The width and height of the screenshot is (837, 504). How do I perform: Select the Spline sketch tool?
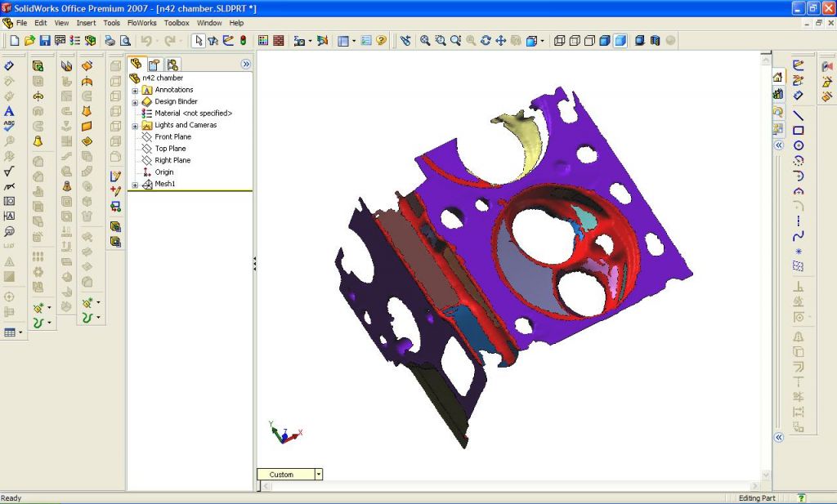(x=799, y=237)
